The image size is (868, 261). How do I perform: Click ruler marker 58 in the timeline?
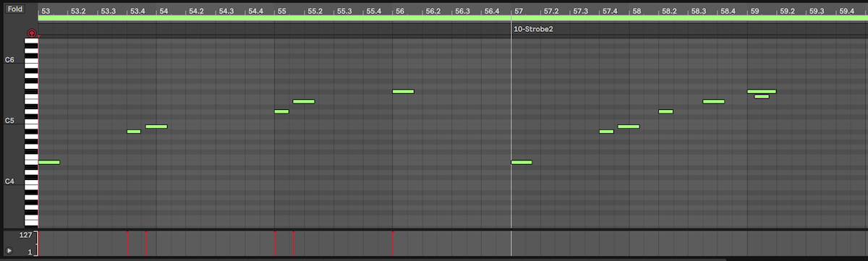pyautogui.click(x=636, y=12)
